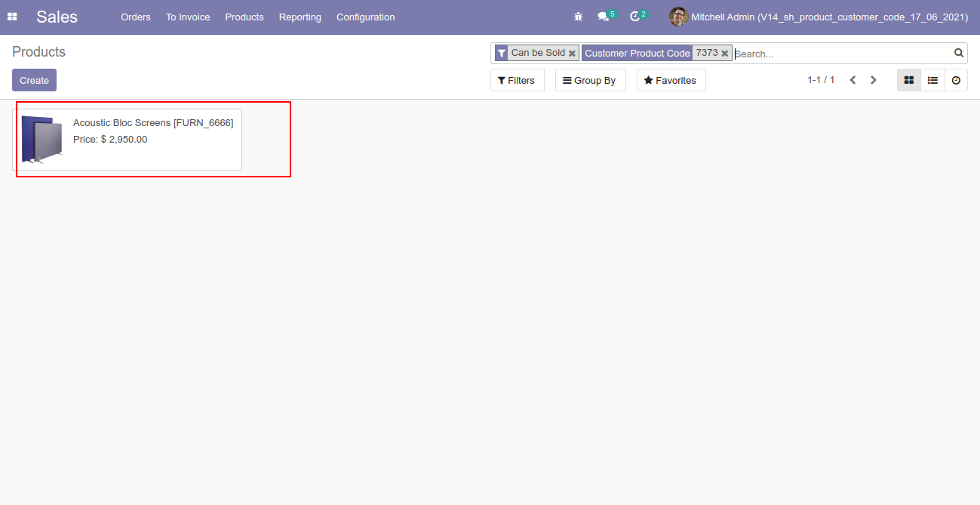Click the Price: $ 2,950.00 text

(110, 140)
